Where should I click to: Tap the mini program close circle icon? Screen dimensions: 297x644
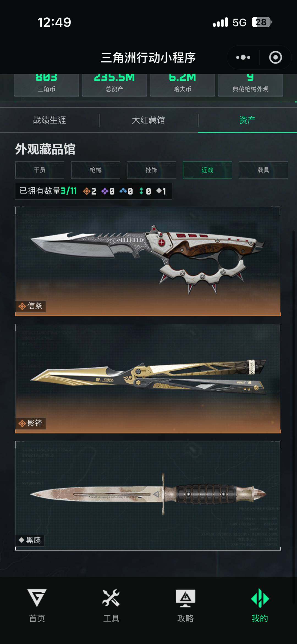(275, 57)
